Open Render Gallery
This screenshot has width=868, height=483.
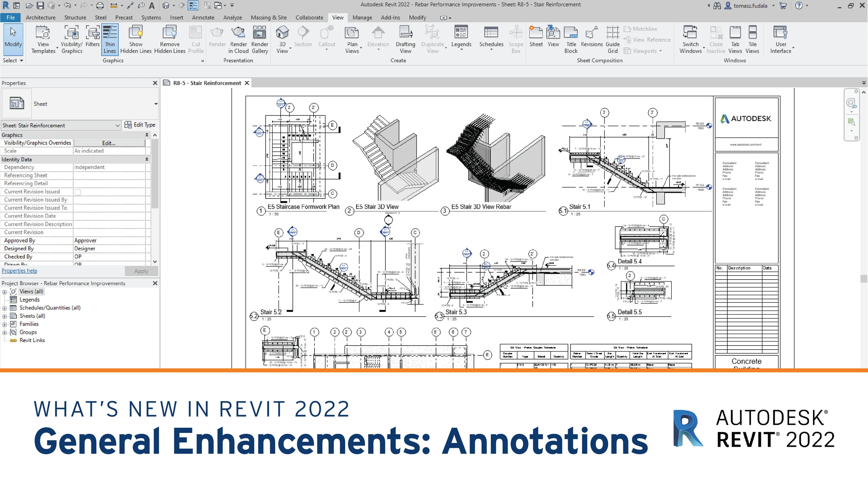tap(260, 39)
